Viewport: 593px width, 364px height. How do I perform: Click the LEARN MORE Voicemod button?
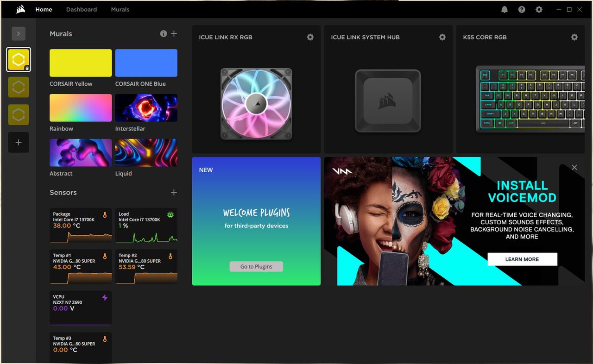(x=522, y=259)
